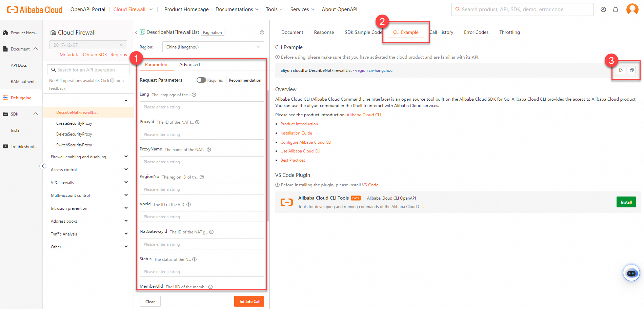The height and width of the screenshot is (309, 644).
Task: Click the header product search box
Action: tap(522, 9)
